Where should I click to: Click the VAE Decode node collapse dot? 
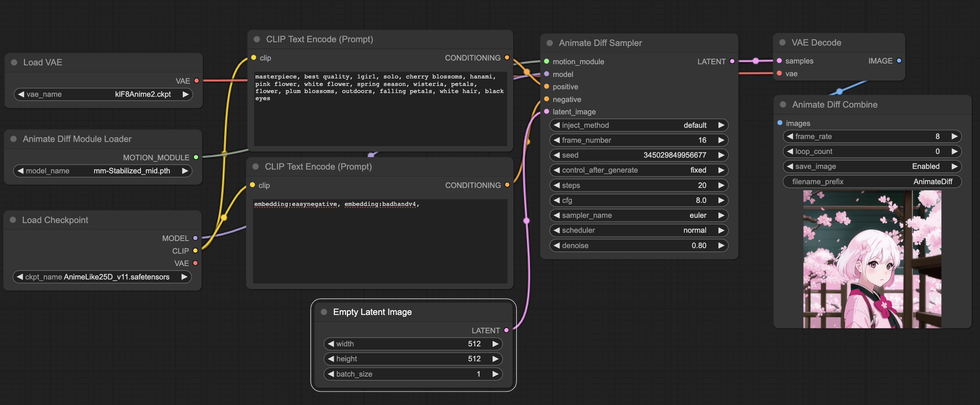[782, 43]
